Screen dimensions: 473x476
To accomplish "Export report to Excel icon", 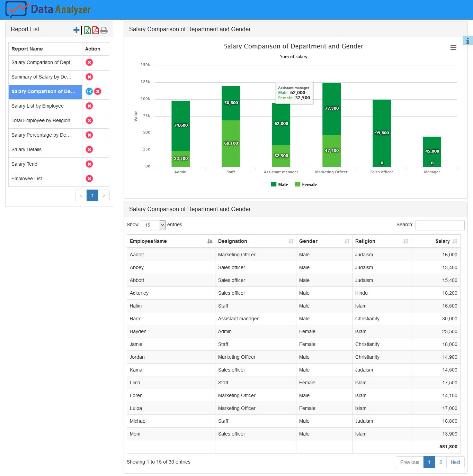I will point(87,30).
